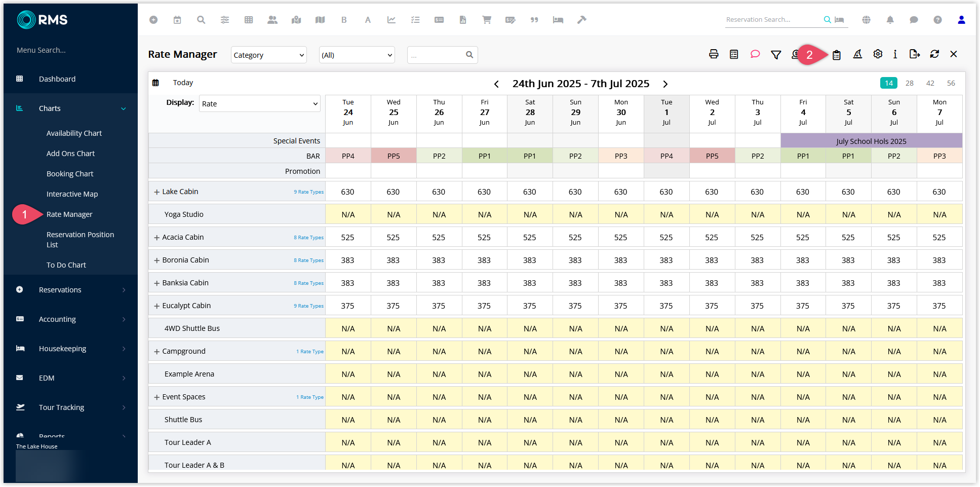Go to next date range
Screen dimensions: 980x487
point(665,84)
